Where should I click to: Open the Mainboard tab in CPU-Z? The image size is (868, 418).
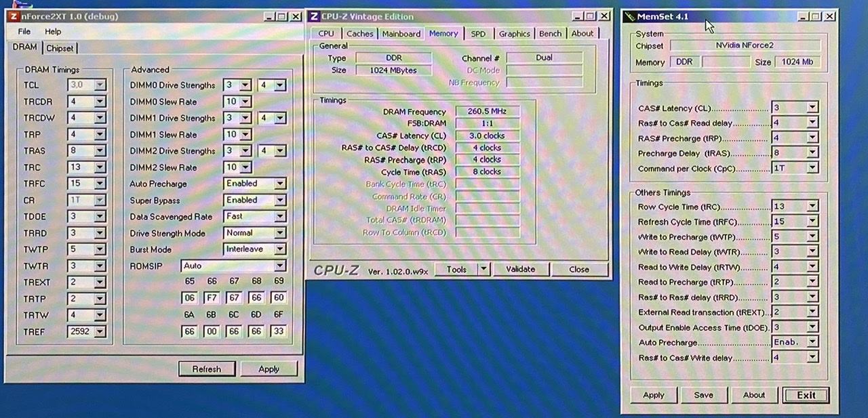[401, 33]
